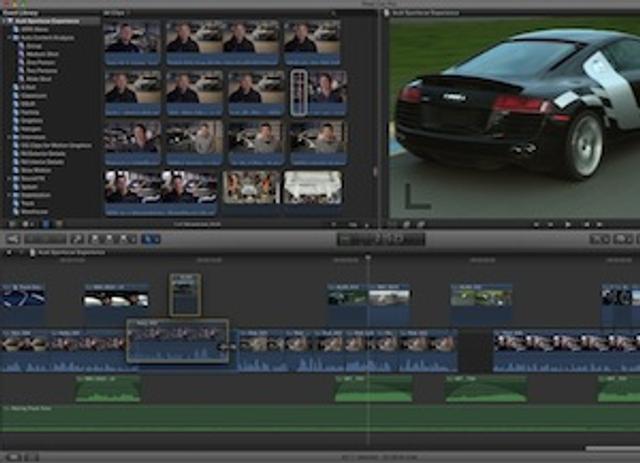Click the Audi Sportscar Experience timeline title
640x463 pixels.
tap(72, 253)
